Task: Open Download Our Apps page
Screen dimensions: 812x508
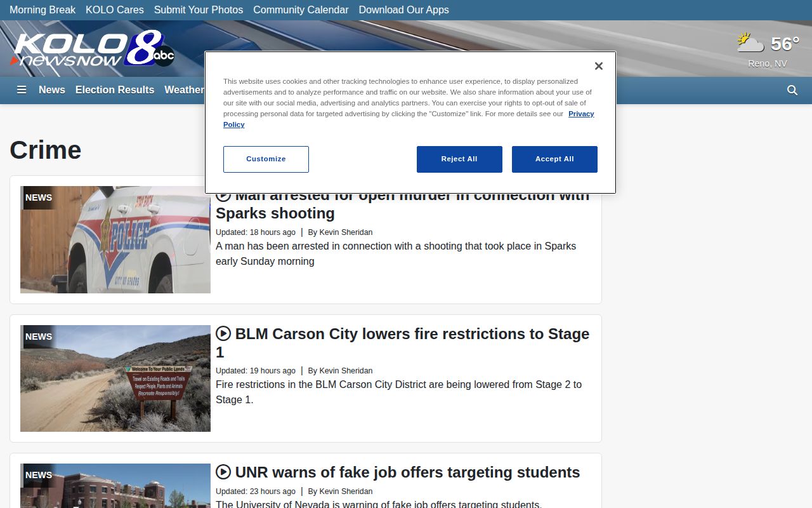Action: (403, 10)
